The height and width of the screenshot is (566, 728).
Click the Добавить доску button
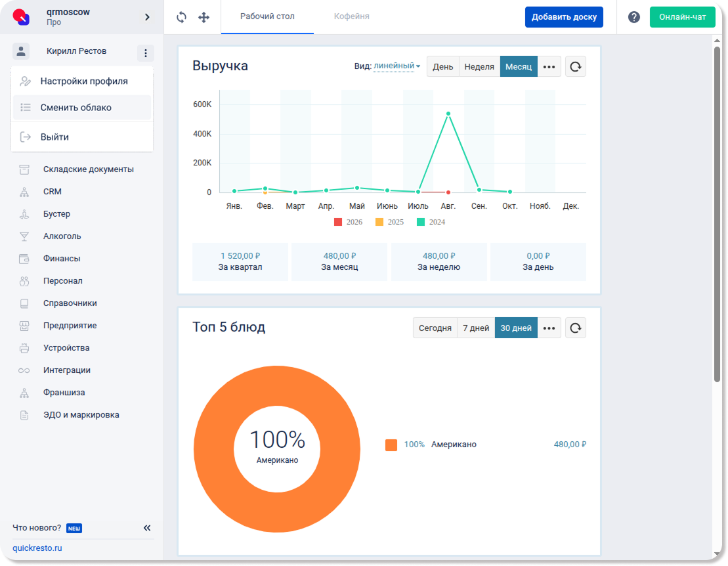[x=564, y=17]
